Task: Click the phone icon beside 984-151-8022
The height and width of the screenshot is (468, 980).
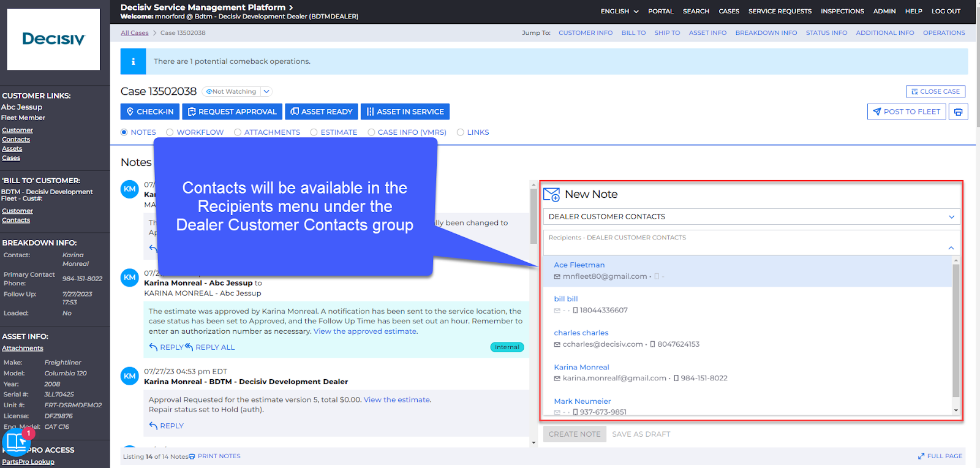Action: point(676,379)
